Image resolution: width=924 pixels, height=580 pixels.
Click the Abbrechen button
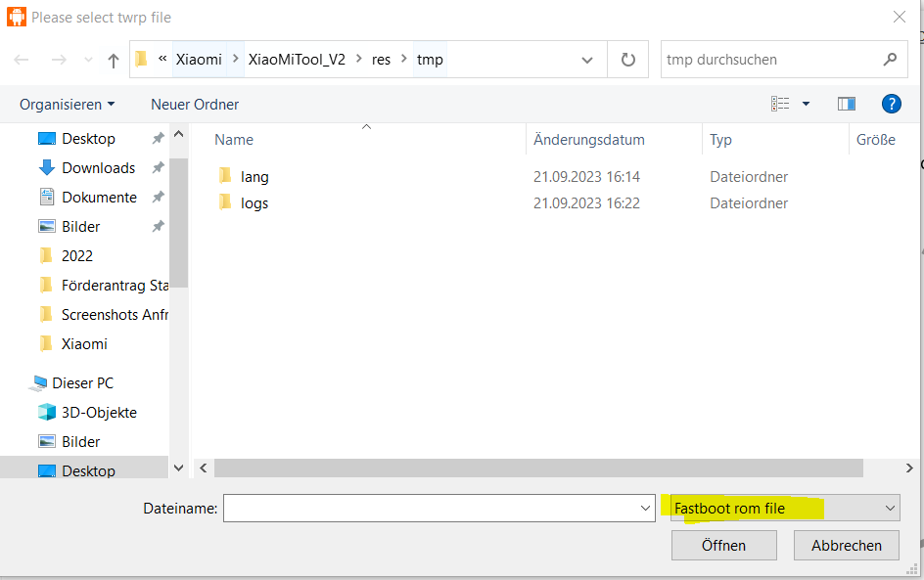click(x=846, y=545)
